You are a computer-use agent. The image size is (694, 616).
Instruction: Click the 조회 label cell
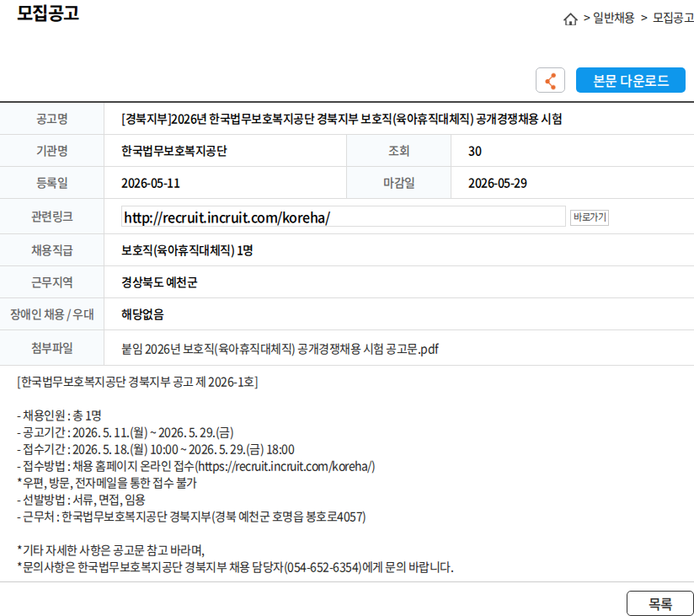[398, 151]
